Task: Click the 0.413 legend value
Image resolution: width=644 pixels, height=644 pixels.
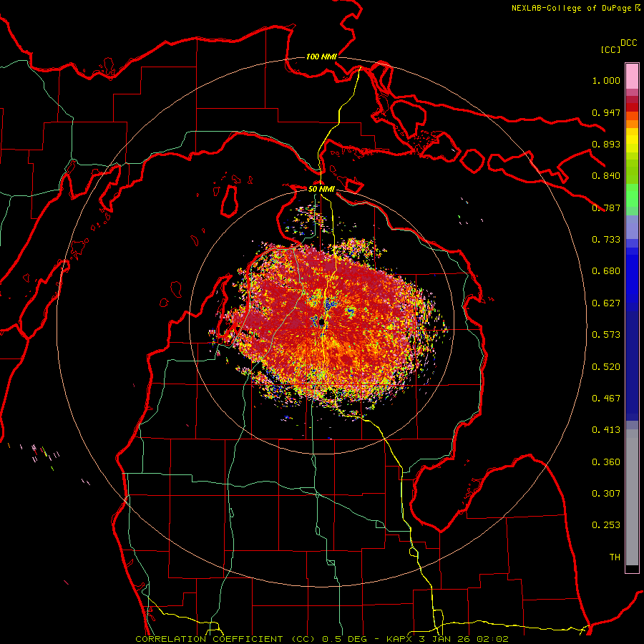Action: 606,430
